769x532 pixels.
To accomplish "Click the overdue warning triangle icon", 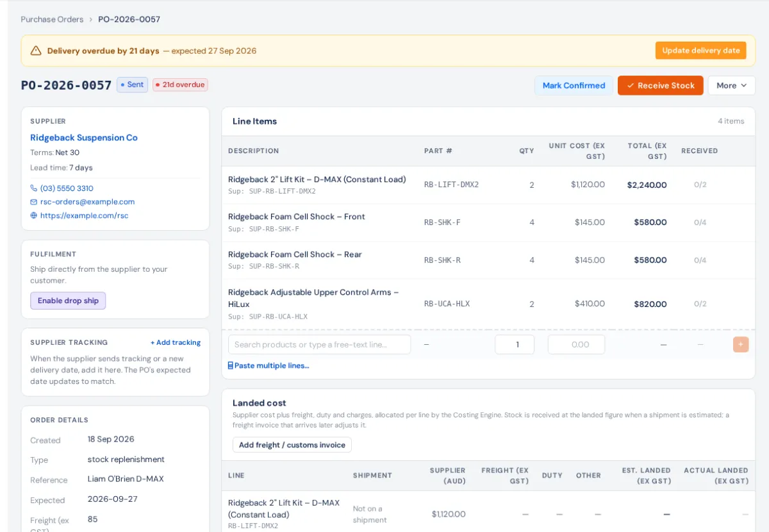I will pos(36,51).
